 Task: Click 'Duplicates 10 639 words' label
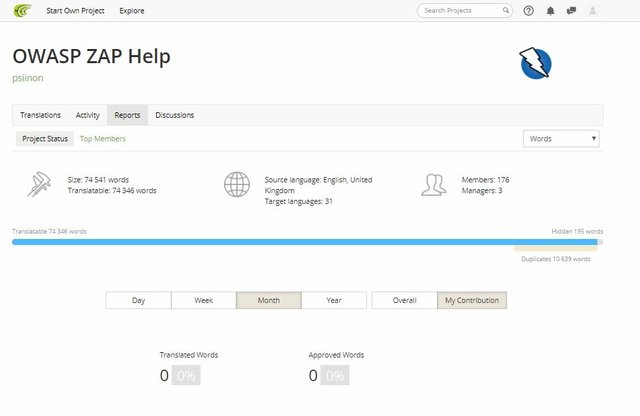556,259
